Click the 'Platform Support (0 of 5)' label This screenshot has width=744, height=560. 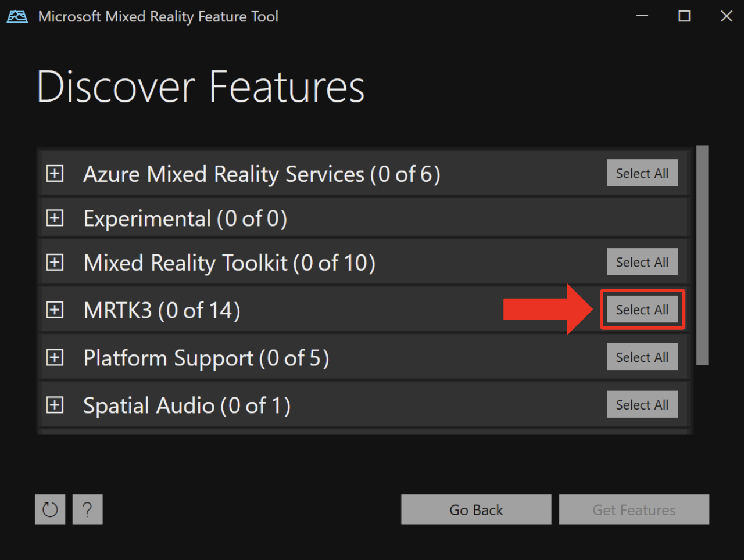point(206,358)
